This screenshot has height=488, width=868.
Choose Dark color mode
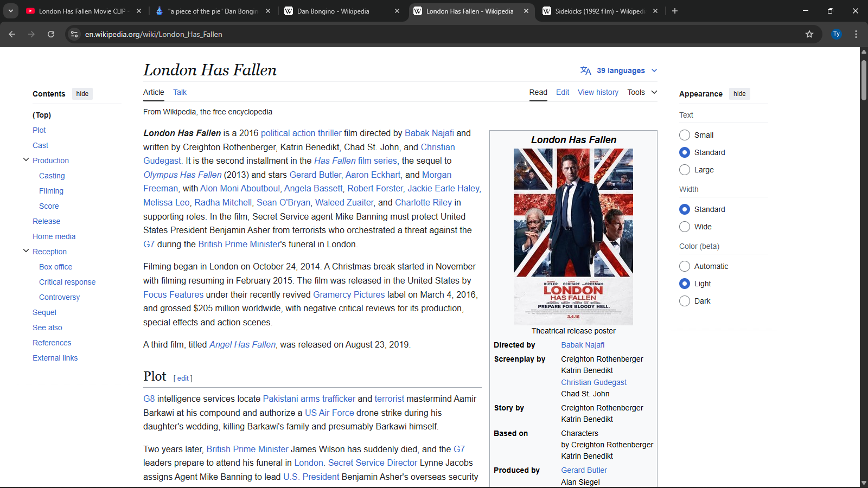coord(685,301)
